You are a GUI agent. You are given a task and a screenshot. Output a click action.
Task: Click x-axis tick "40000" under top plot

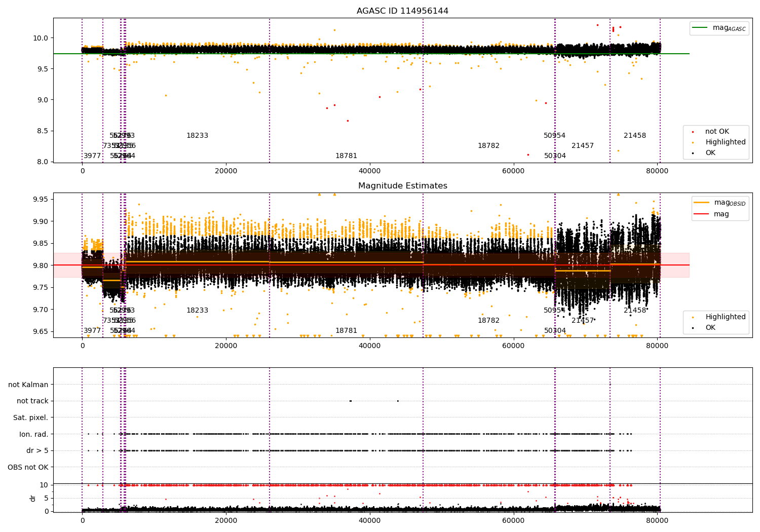(370, 171)
